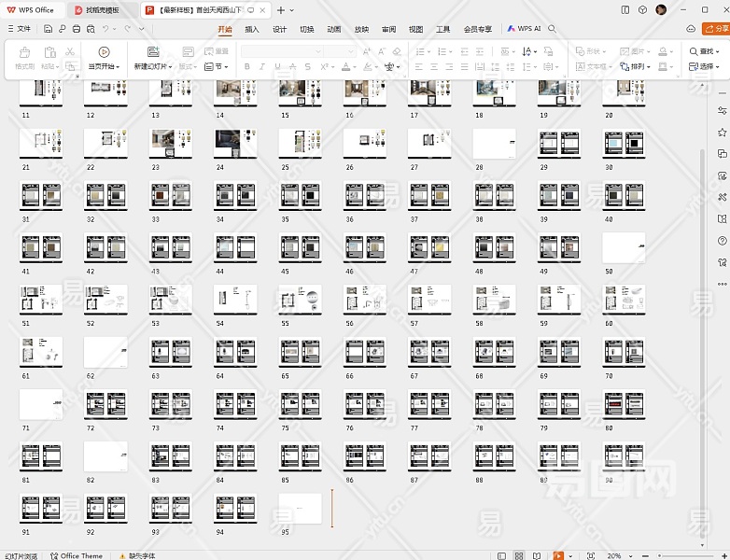Select slide thumbnail number 95
The image size is (730, 560).
coord(300,509)
